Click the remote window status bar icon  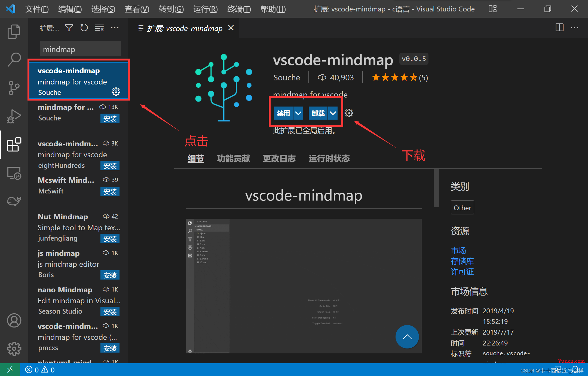point(10,370)
